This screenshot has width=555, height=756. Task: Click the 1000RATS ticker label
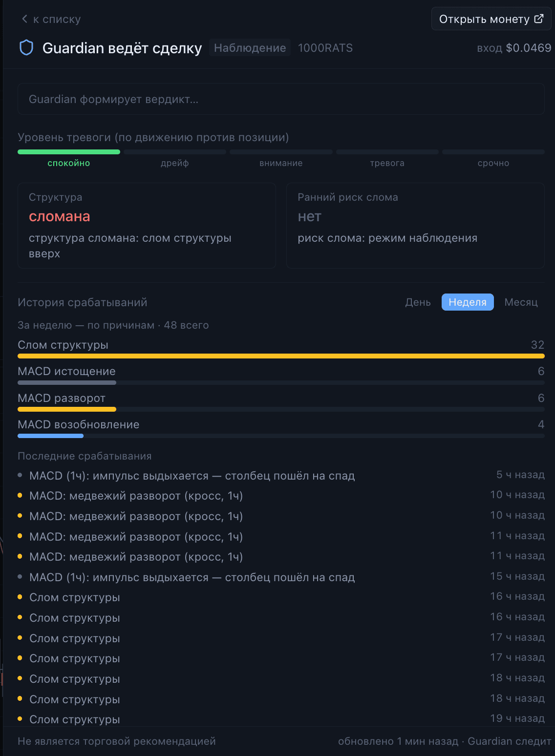click(325, 48)
